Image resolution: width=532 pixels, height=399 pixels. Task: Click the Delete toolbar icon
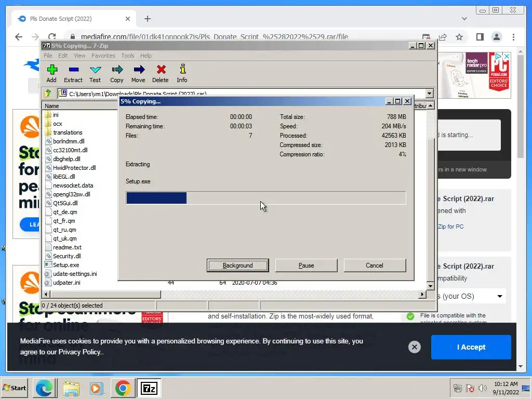(x=161, y=74)
